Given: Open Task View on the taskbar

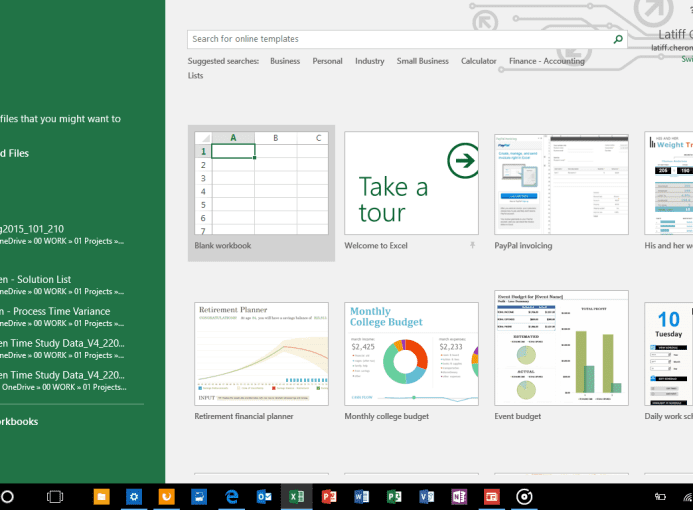Looking at the screenshot, I should [55, 497].
